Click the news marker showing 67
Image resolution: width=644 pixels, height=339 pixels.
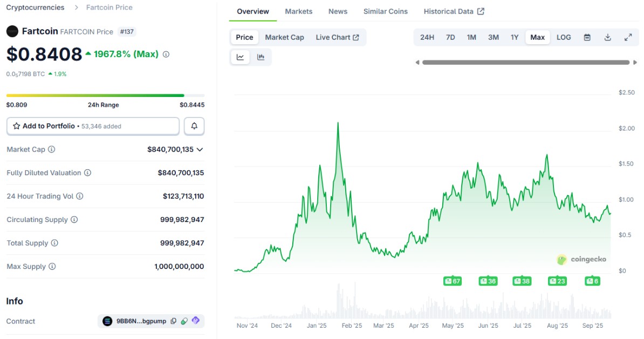453,281
